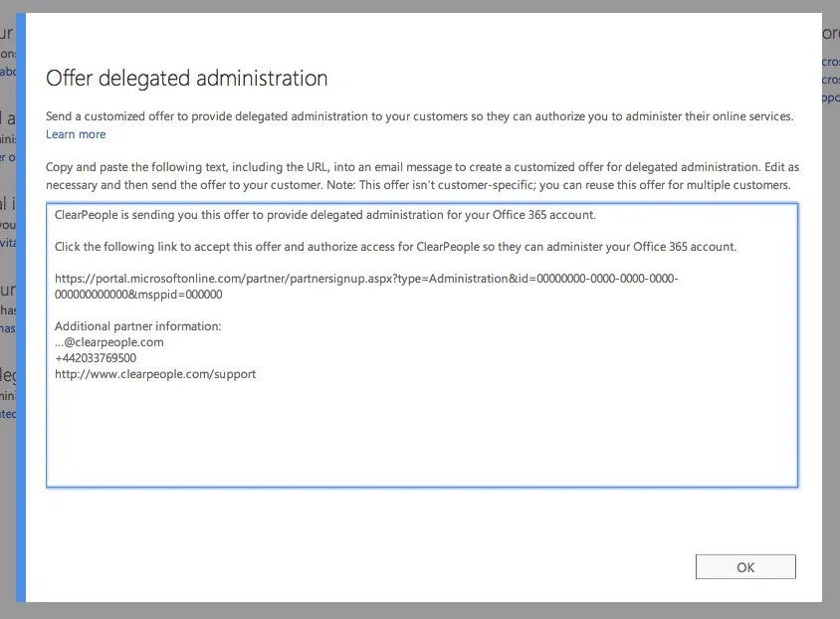Click the OK button

(x=745, y=567)
